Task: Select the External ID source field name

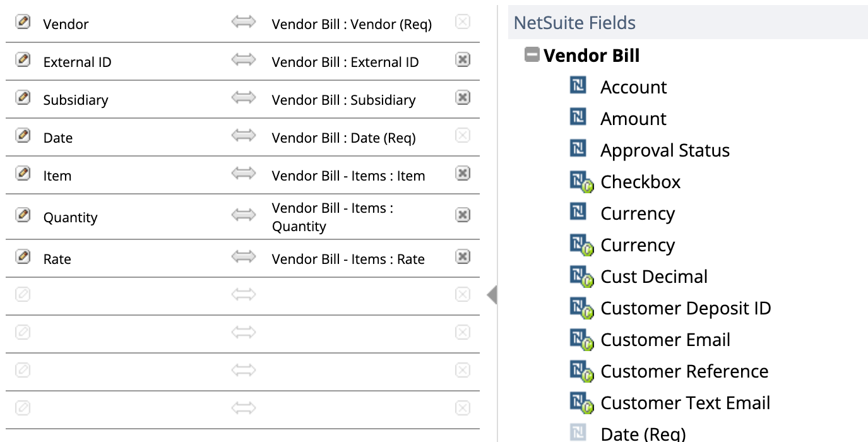Action: (x=77, y=62)
